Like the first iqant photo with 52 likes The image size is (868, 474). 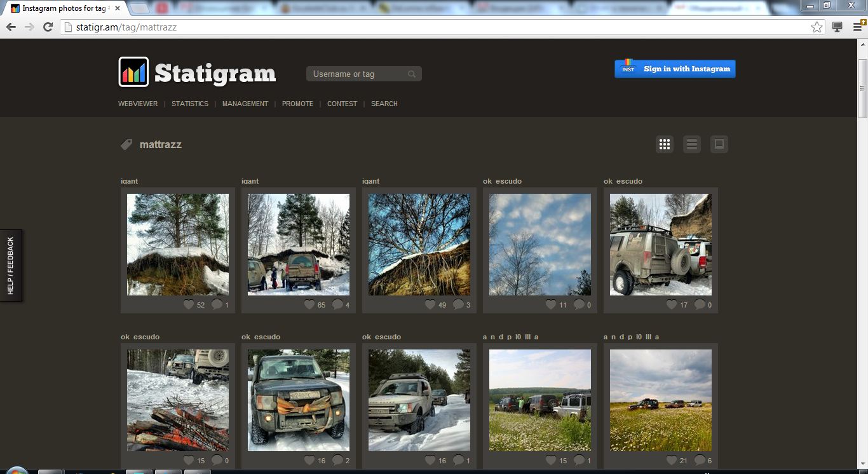(189, 305)
